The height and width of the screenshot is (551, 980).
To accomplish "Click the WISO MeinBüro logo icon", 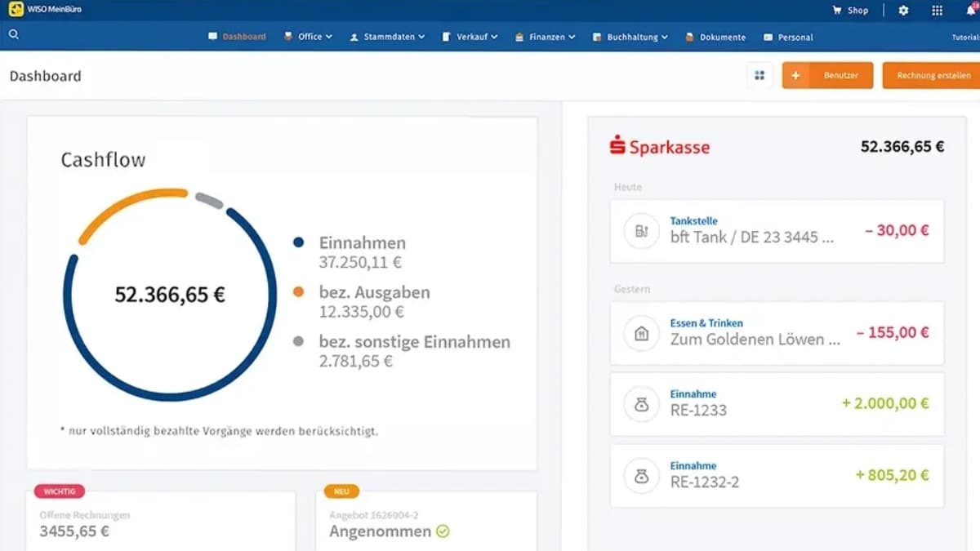I will pos(16,10).
